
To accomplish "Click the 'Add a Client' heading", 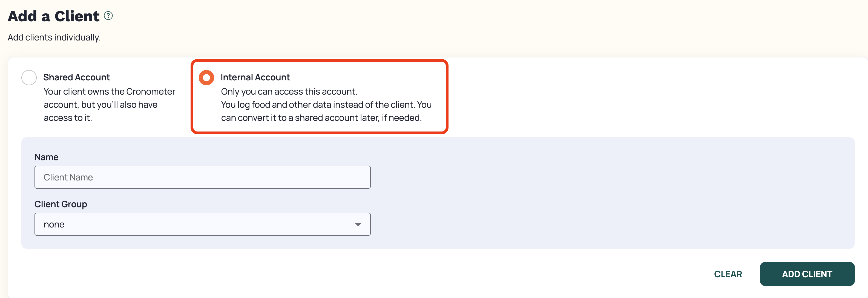I will (54, 16).
